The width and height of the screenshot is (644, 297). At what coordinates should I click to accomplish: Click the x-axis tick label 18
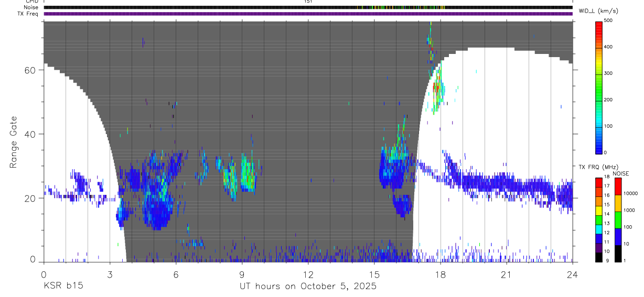tap(441, 274)
